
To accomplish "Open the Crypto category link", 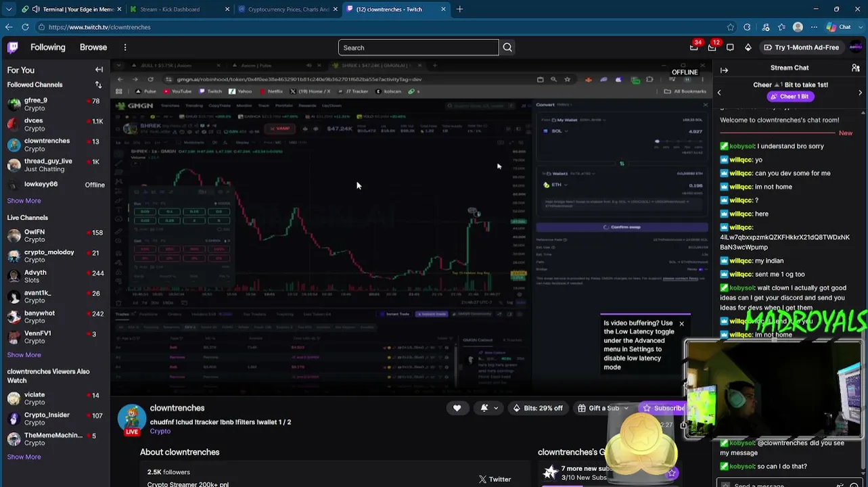I will click(160, 432).
